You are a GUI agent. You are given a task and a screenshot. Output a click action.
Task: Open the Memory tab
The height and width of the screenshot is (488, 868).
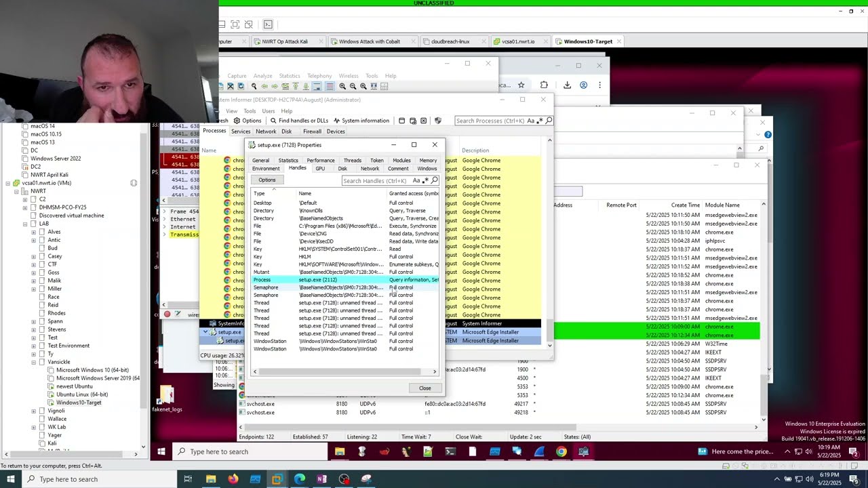[428, 161]
